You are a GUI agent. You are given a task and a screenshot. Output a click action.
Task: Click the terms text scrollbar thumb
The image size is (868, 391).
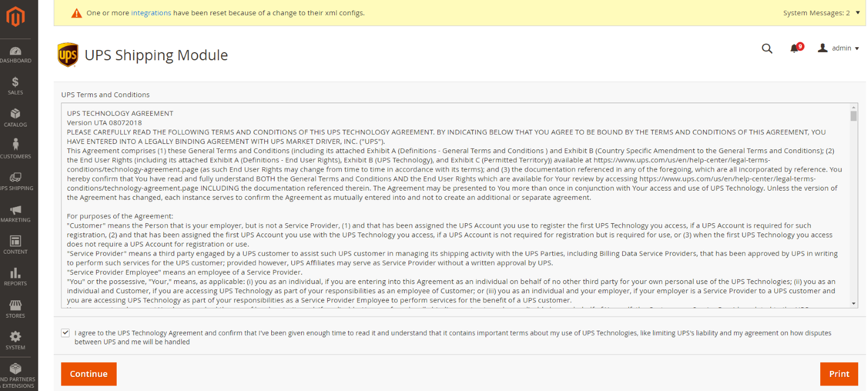tap(854, 116)
